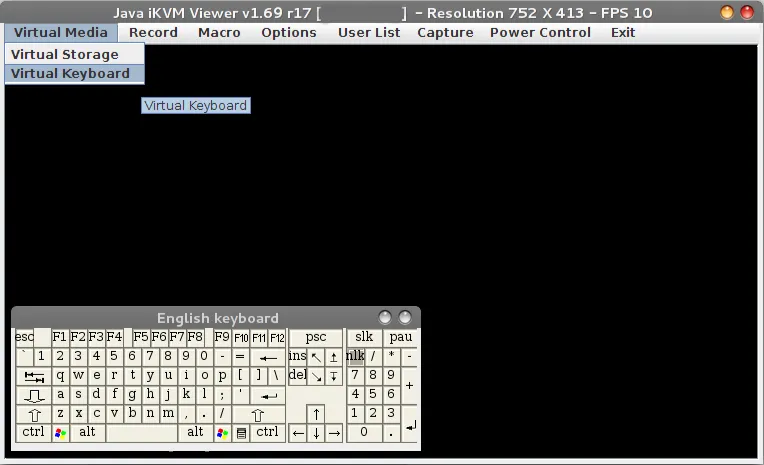This screenshot has height=465, width=764.
Task: Open the Power Control menu
Action: 540,32
